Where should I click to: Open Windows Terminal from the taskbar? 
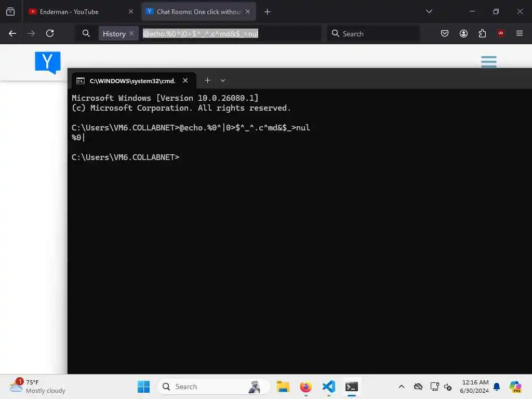click(x=352, y=387)
